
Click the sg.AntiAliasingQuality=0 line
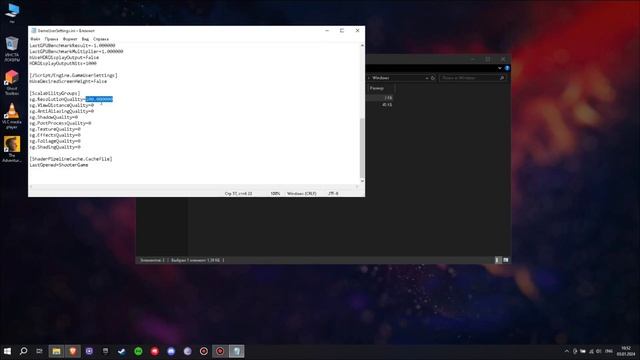point(62,111)
